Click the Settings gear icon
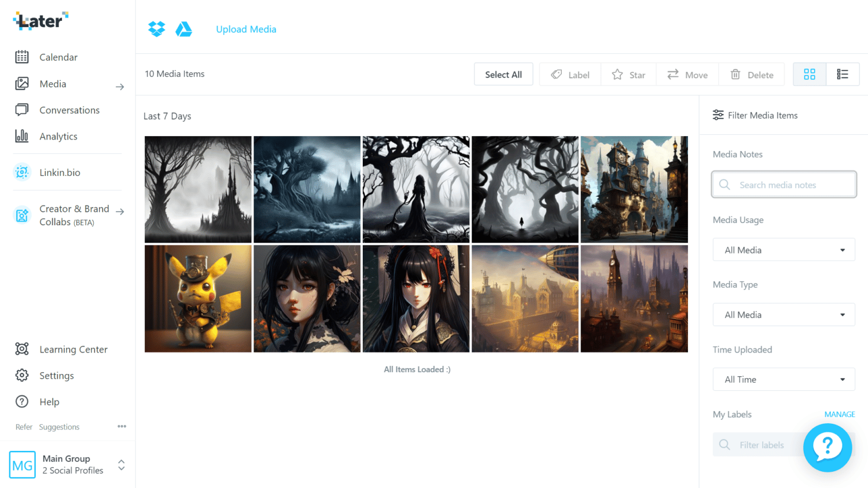Image resolution: width=868 pixels, height=488 pixels. coord(22,375)
